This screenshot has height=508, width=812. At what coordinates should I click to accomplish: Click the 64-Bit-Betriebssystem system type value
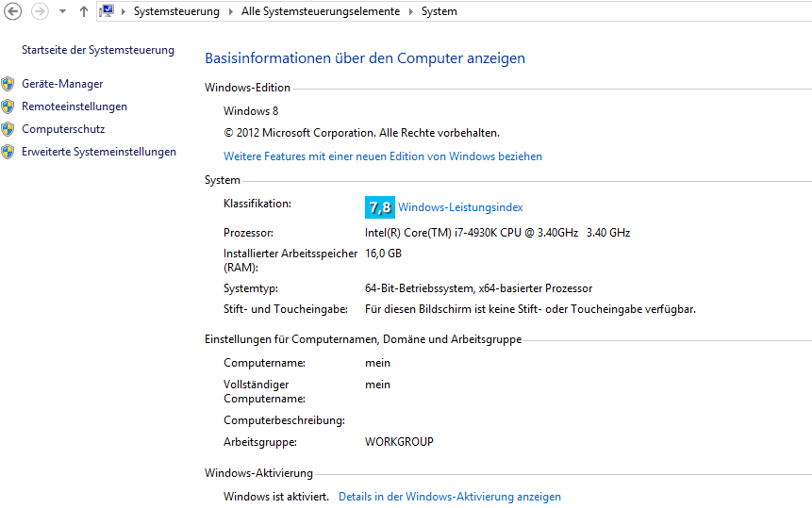coord(478,288)
